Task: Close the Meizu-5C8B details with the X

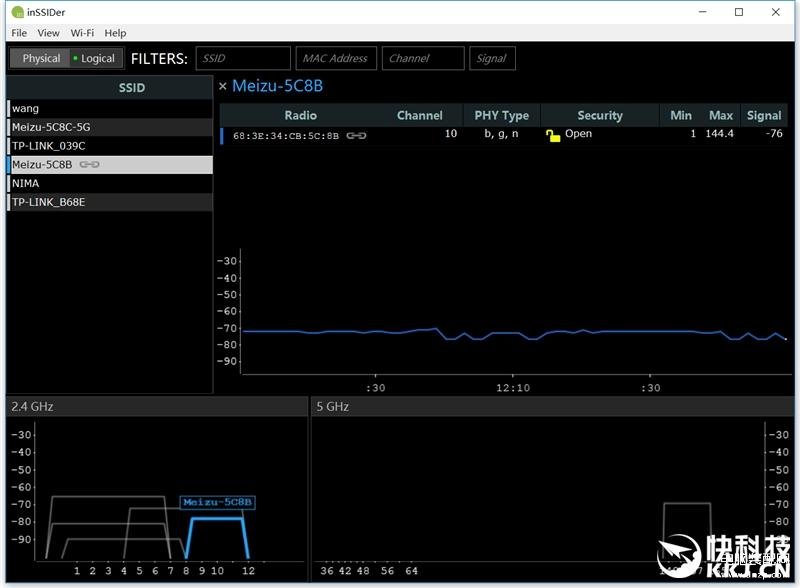Action: click(x=222, y=86)
